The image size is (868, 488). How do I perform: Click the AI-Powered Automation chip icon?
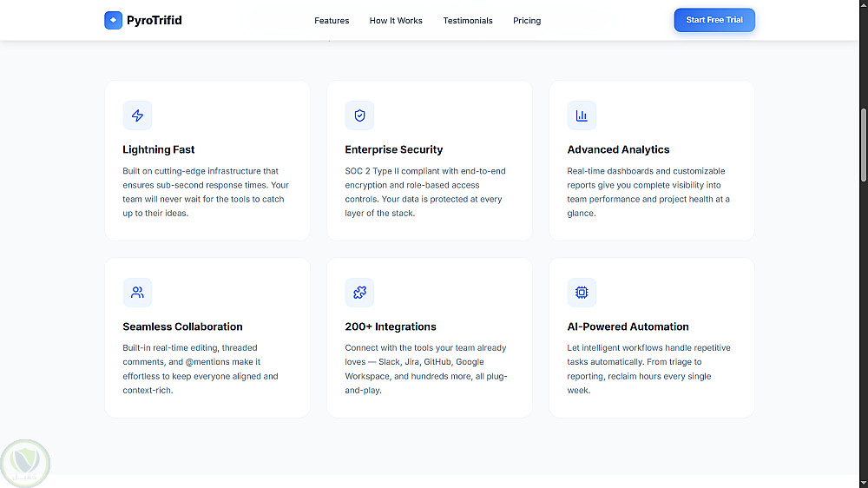click(x=582, y=293)
